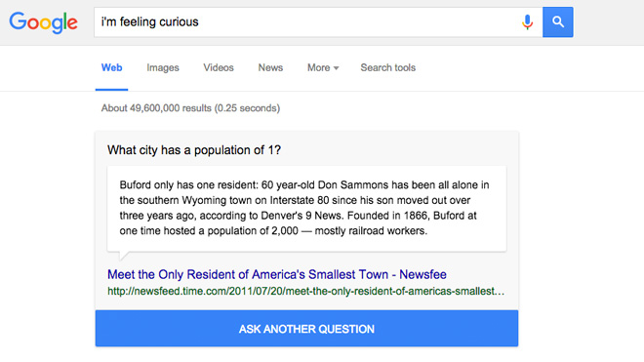
Task: Click the Buford answer text box
Action: click(x=306, y=209)
